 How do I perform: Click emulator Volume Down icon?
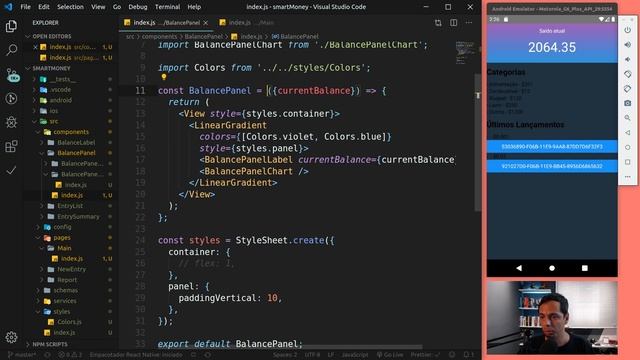click(628, 59)
